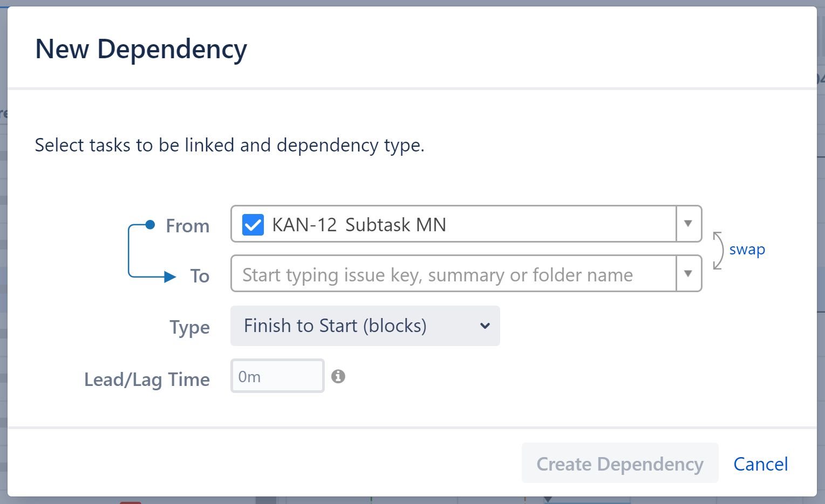Screen dimensions: 825x504
Task: Click the swap arrows bracket graphic
Action: tap(717, 250)
